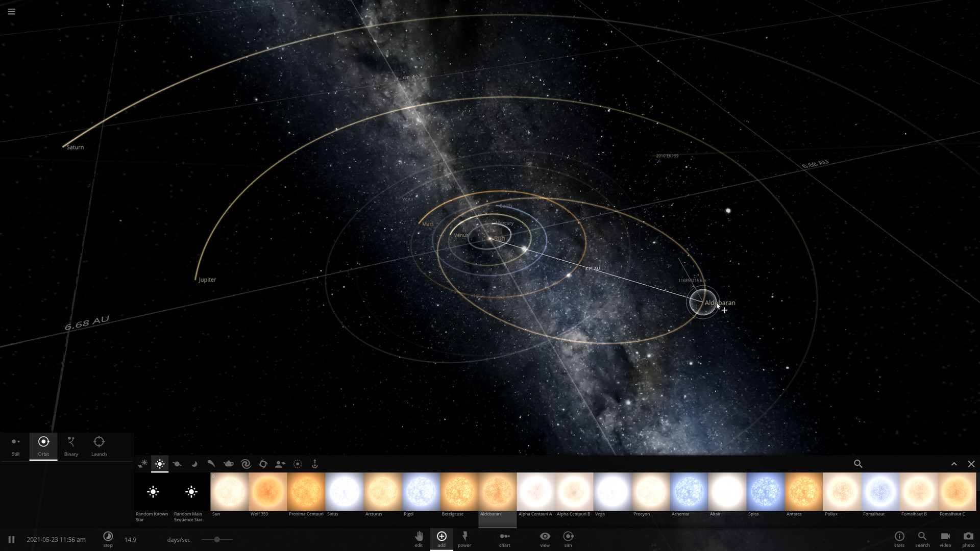Click the galaxy/nebula display icon
The height and width of the screenshot is (551, 980).
(246, 464)
